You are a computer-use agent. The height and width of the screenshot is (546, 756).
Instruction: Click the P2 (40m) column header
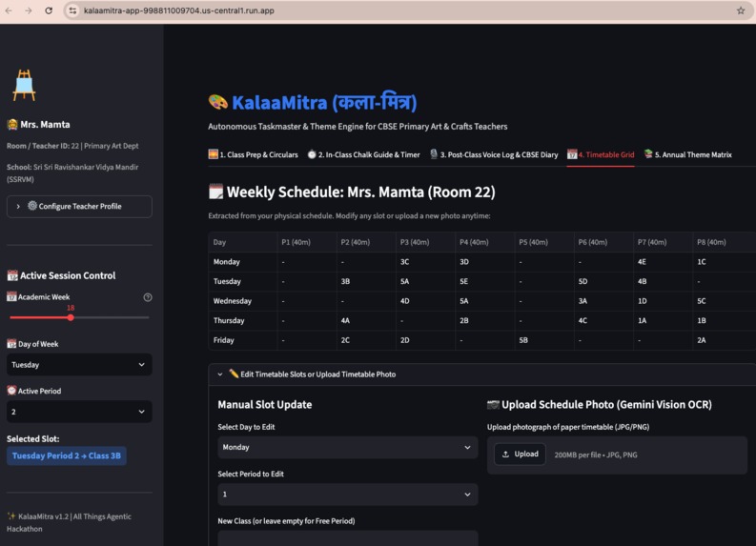click(x=366, y=242)
